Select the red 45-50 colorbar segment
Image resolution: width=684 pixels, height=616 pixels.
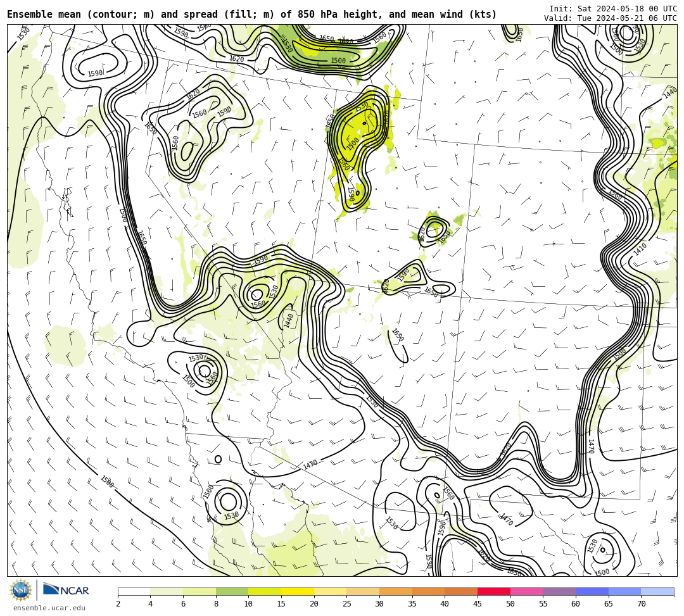tap(494, 591)
